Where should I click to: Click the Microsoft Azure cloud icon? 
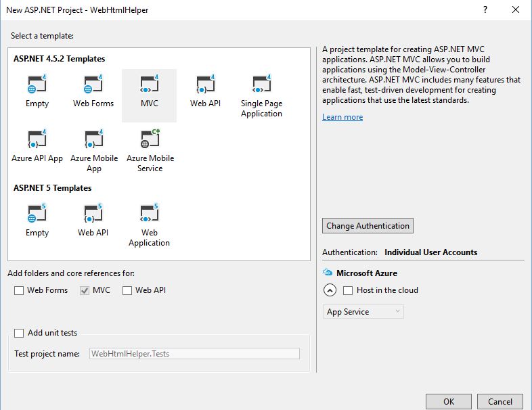[x=328, y=272]
